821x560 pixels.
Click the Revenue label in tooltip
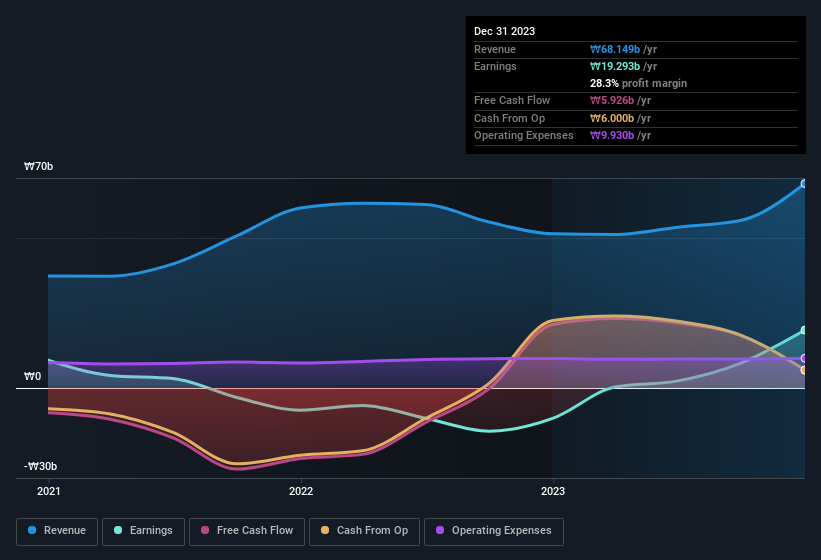495,49
